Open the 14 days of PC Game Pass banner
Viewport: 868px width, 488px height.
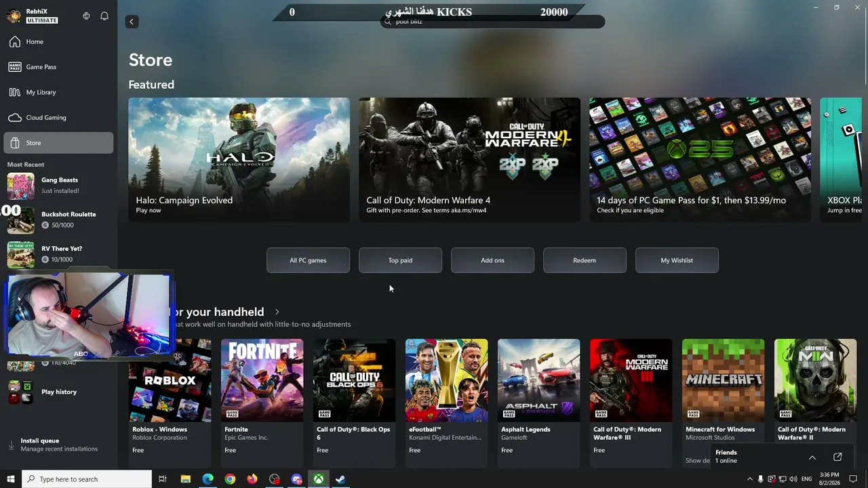pyautogui.click(x=700, y=159)
